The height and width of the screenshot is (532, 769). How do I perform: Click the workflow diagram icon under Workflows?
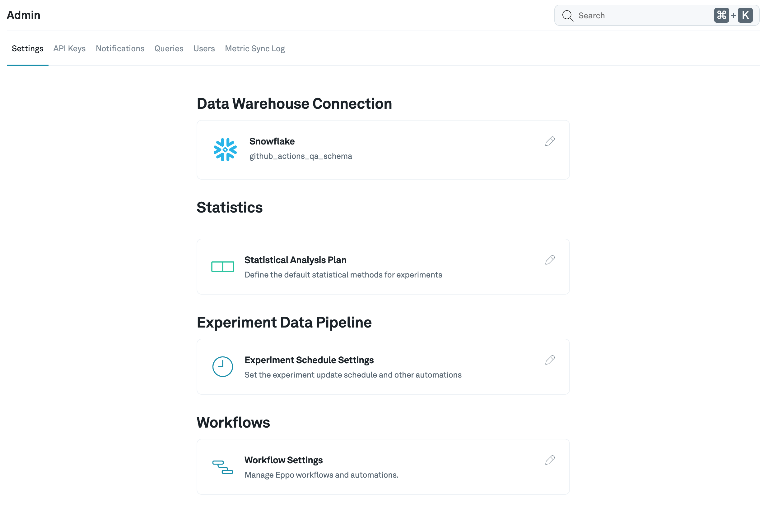pos(222,467)
